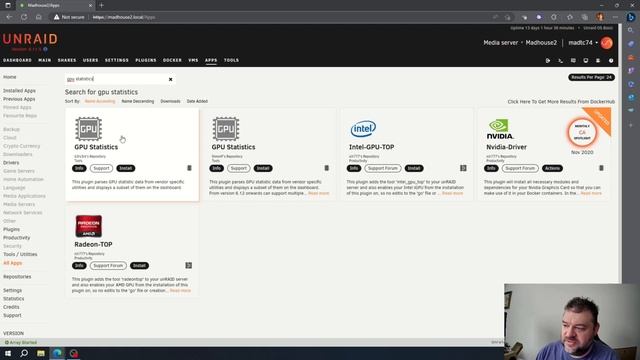Go back with the browser back arrow
The image size is (640, 360).
click(x=9, y=17)
